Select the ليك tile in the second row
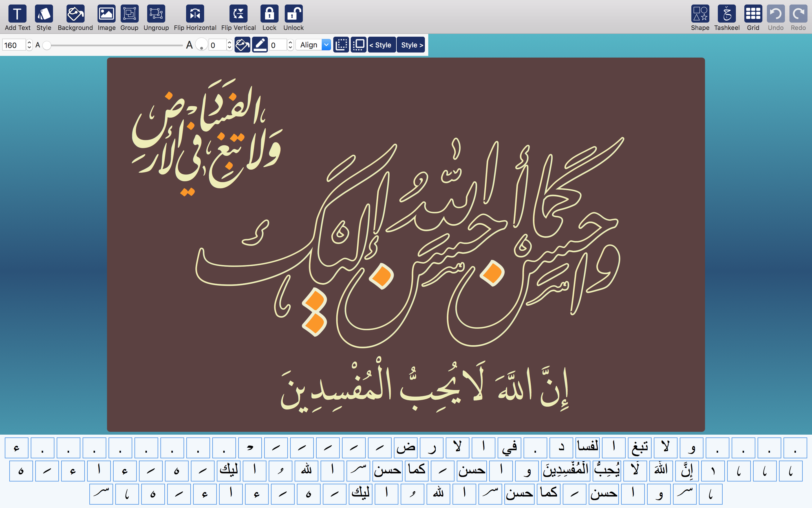Screen dimensions: 812x508 click(228, 471)
